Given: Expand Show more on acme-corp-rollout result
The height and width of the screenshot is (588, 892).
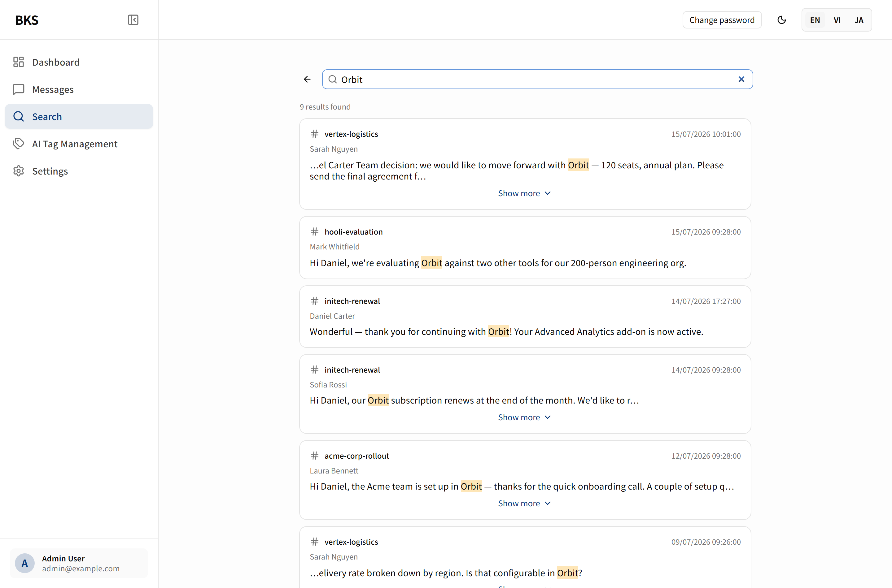Looking at the screenshot, I should (525, 503).
